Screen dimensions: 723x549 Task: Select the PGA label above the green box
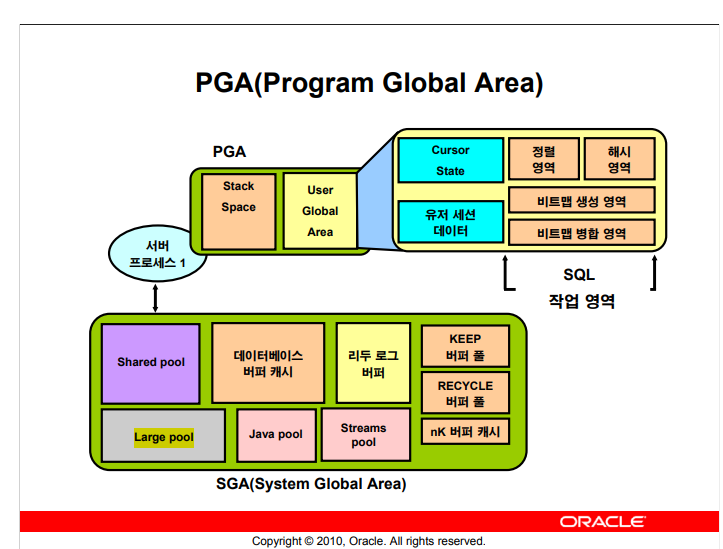(229, 152)
